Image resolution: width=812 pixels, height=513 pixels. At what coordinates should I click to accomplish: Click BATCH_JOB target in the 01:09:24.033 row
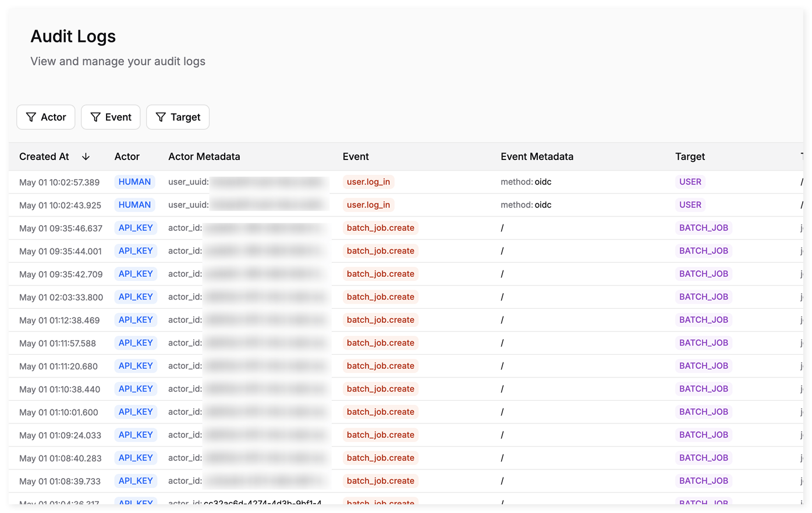[704, 434]
